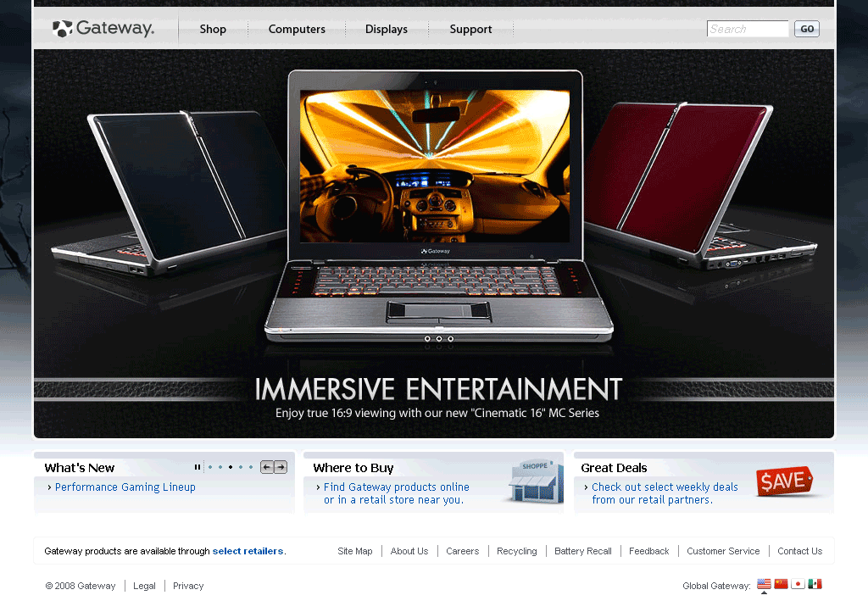Expand the Support navigation menu
868x612 pixels.
click(x=470, y=29)
